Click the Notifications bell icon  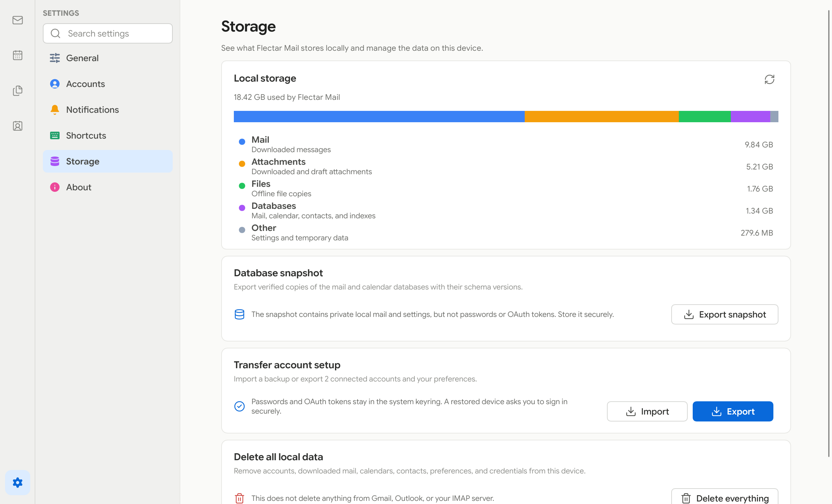[x=55, y=110]
